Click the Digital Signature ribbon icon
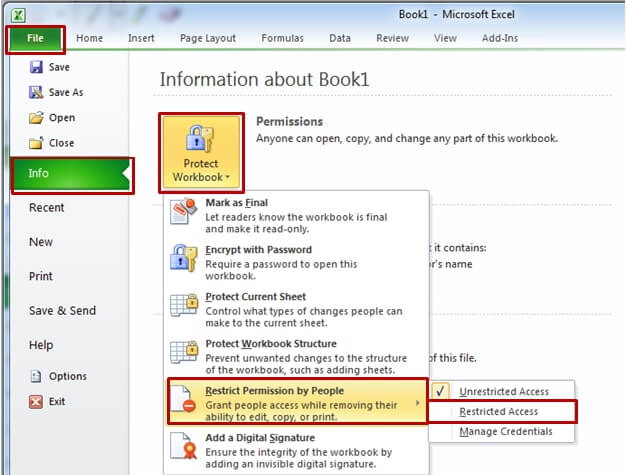 pyautogui.click(x=184, y=445)
